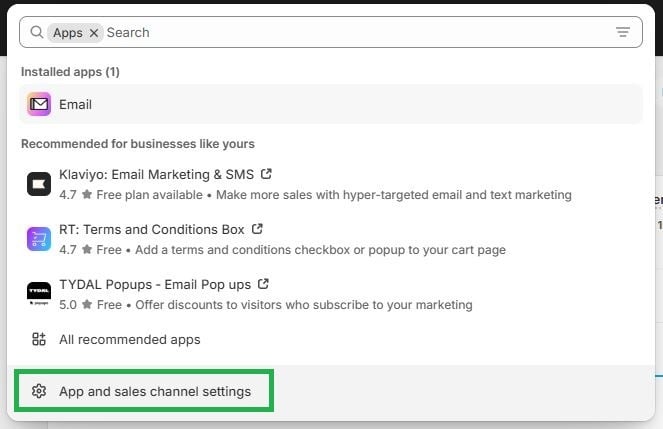Click external link icon beside Klaviyo

coord(266,174)
